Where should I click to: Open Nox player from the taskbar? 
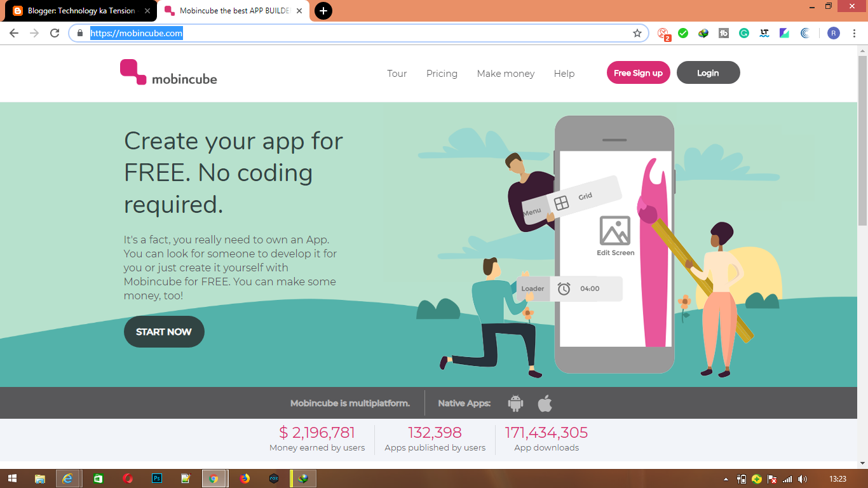tap(274, 478)
